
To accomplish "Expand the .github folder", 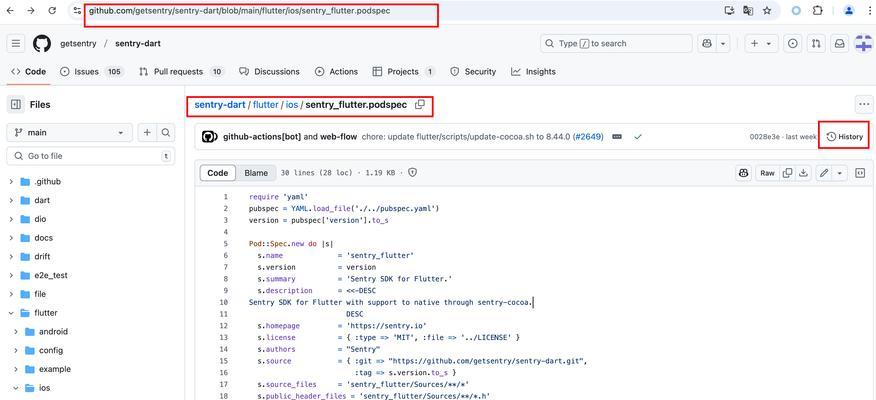I will coord(11,182).
